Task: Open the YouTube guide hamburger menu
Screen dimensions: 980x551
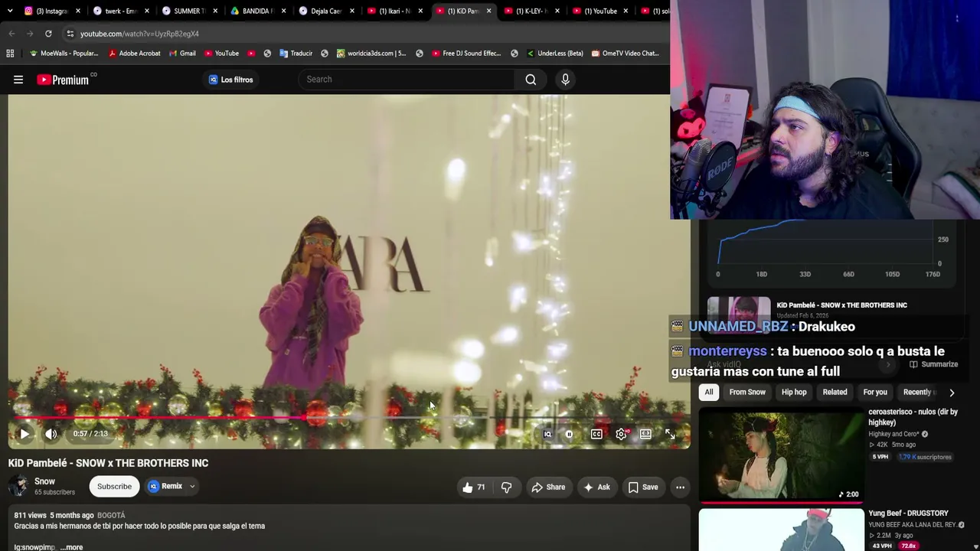Action: point(18,80)
